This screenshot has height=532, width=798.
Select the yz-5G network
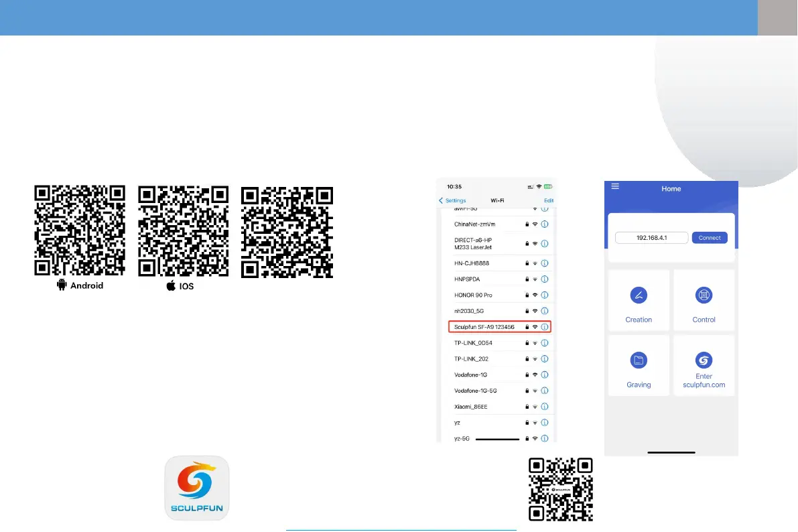point(500,438)
